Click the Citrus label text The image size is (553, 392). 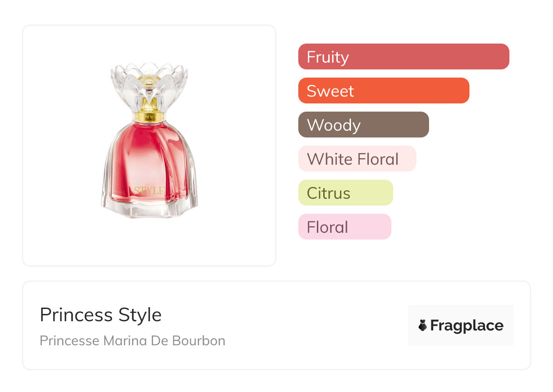point(329,193)
